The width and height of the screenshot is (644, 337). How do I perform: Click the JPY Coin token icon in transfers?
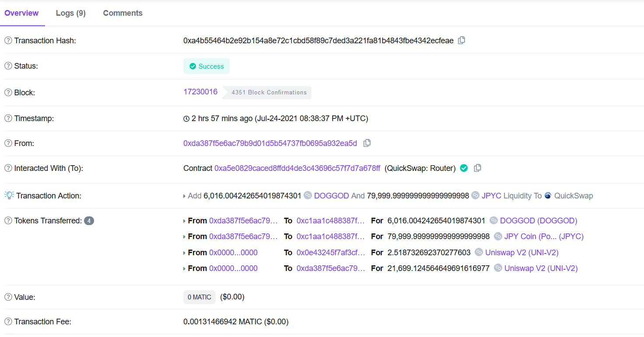pos(498,236)
